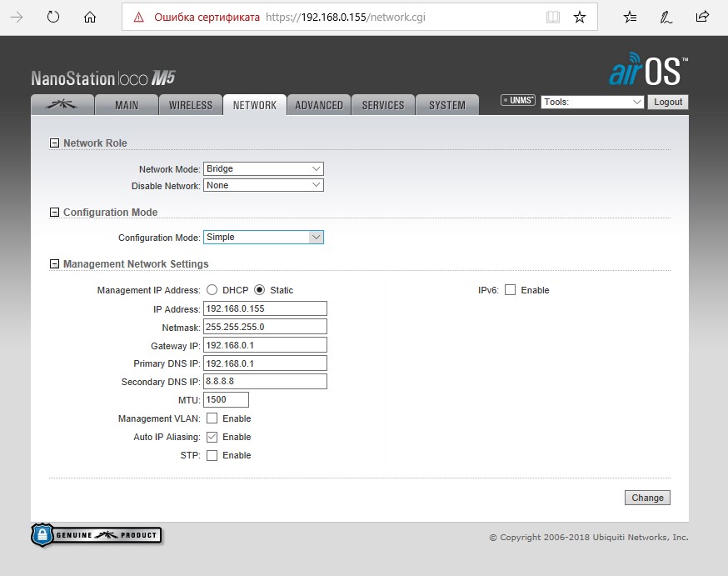Click the add notes pen icon
The image size is (728, 576).
tap(666, 18)
